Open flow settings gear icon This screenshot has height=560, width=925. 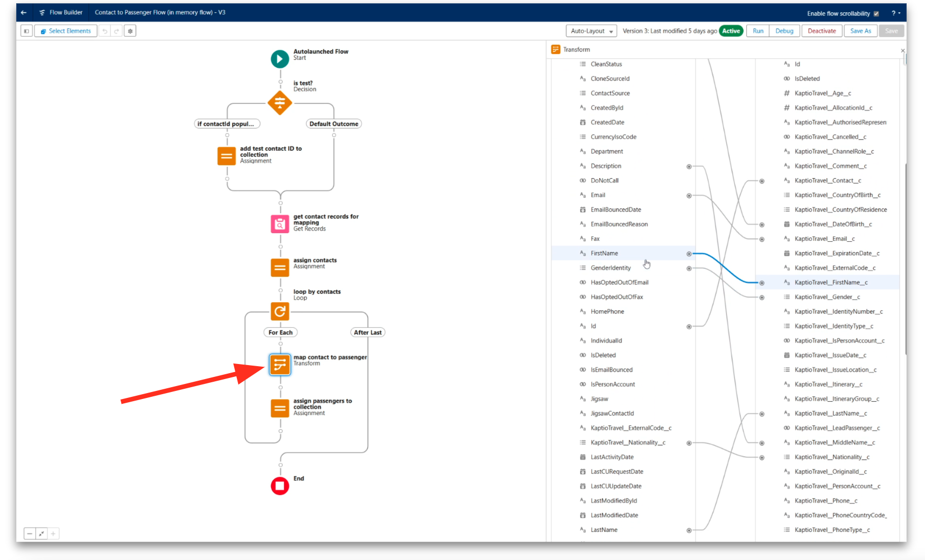130,31
